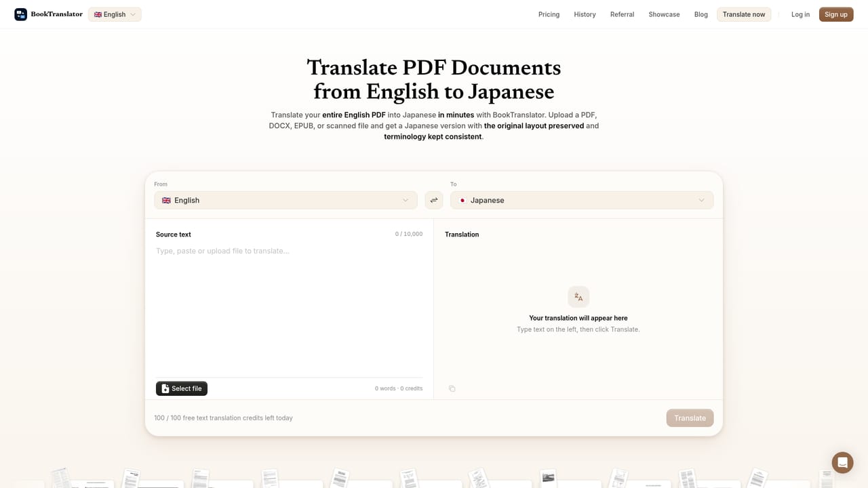This screenshot has height=488, width=868.
Task: Click the Select file button
Action: (182, 388)
